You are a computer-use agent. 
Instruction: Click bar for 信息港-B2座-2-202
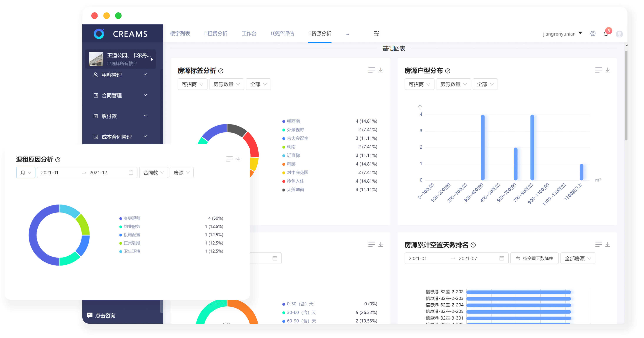click(x=519, y=292)
